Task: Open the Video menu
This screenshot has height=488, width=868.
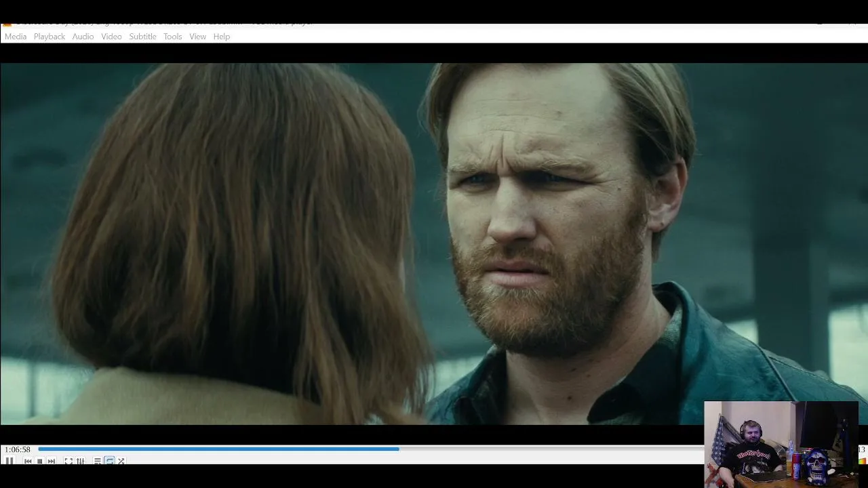Action: 112,37
